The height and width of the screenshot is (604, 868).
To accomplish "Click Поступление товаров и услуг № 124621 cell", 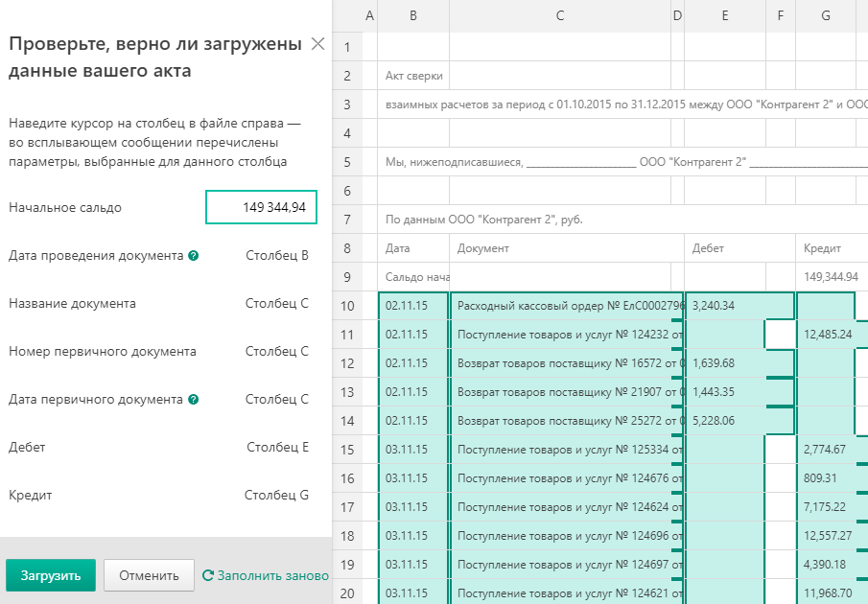I will [567, 592].
